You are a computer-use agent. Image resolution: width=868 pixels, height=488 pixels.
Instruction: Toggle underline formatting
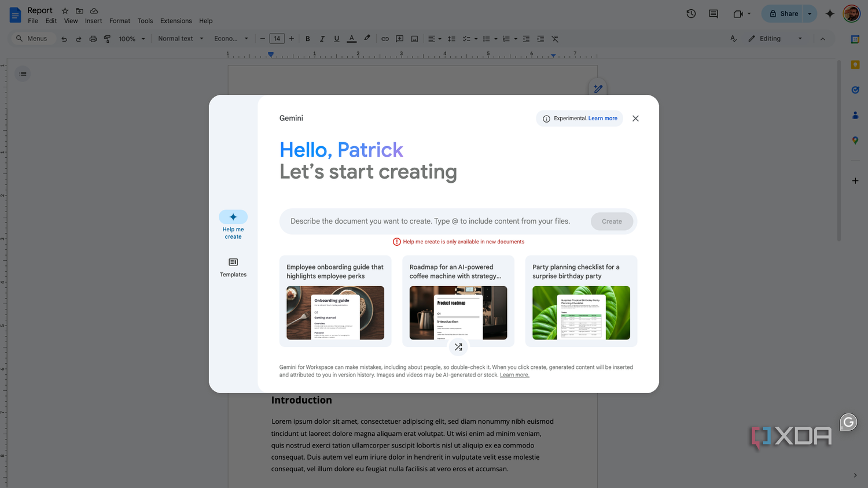[337, 39]
